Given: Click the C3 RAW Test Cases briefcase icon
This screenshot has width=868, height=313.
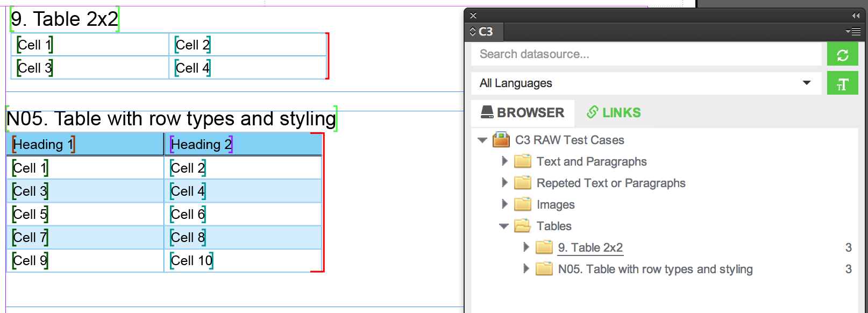Looking at the screenshot, I should point(501,140).
